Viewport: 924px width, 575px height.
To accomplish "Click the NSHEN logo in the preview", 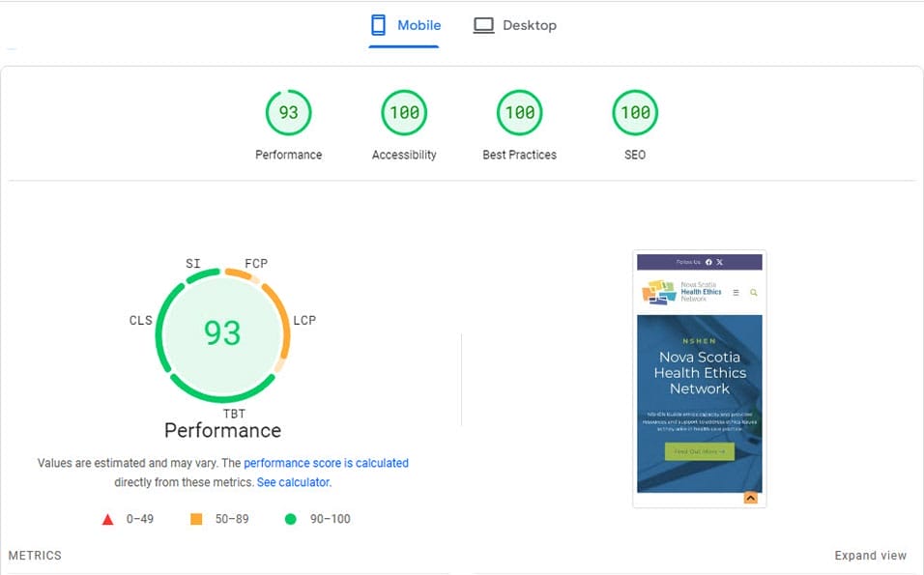I will click(x=658, y=292).
